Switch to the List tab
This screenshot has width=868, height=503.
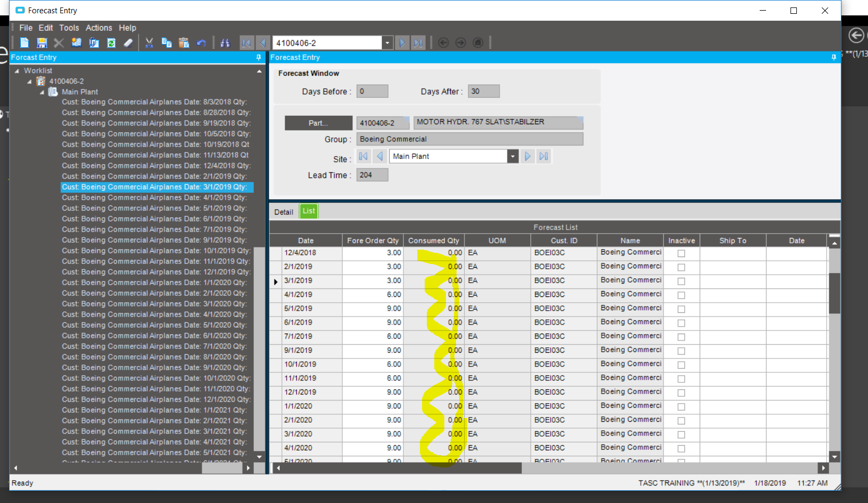click(308, 211)
